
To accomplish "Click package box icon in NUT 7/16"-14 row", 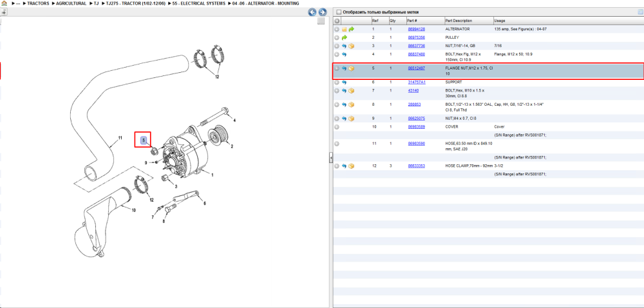I will [x=351, y=46].
